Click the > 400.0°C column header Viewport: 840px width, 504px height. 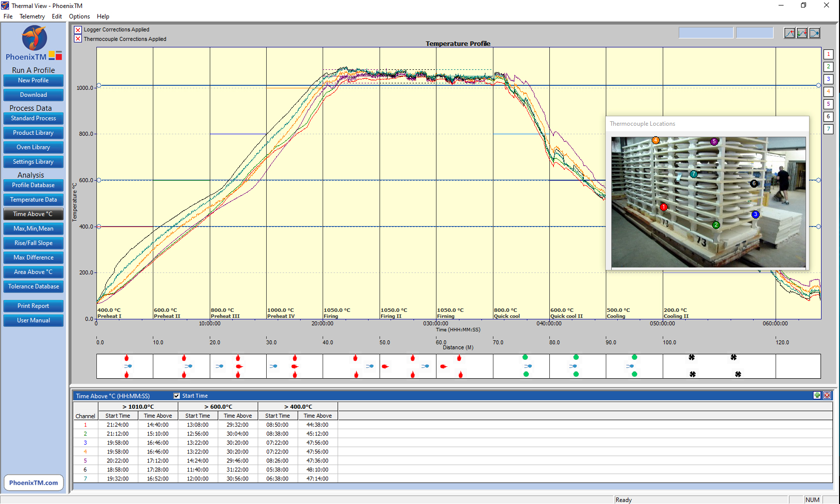pyautogui.click(x=298, y=407)
